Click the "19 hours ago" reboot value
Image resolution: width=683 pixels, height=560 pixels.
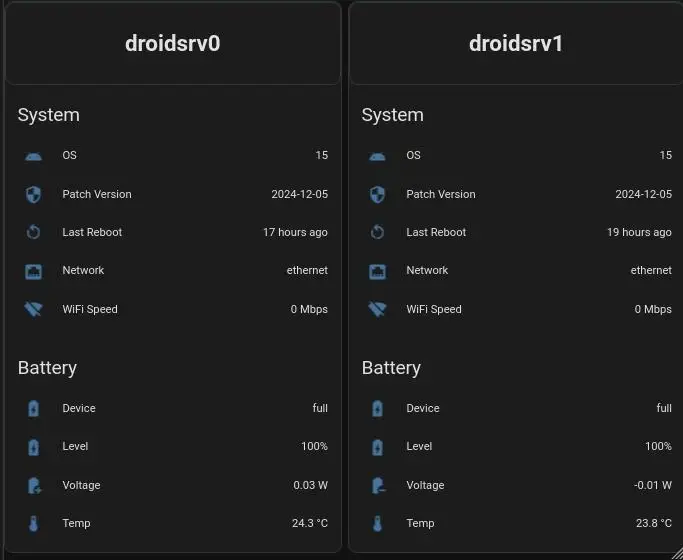tap(639, 232)
